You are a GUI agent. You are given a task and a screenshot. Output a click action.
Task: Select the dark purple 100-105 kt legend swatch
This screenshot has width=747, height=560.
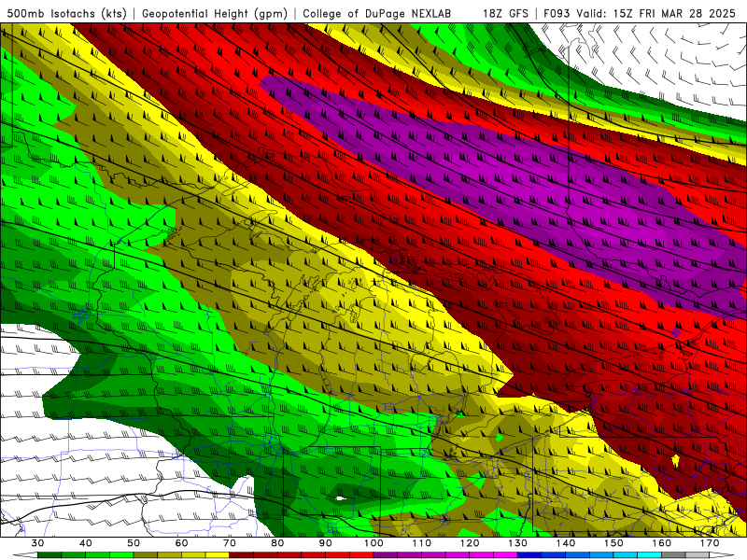click(386, 555)
